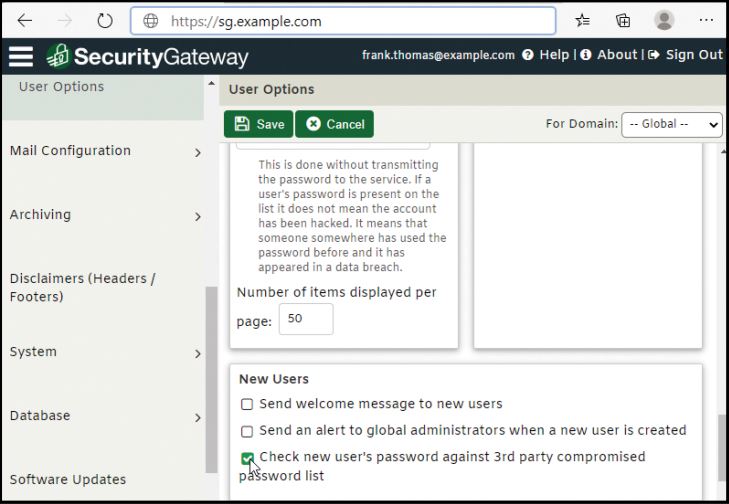
Task: Enable Send welcome message to new users
Action: (x=247, y=404)
